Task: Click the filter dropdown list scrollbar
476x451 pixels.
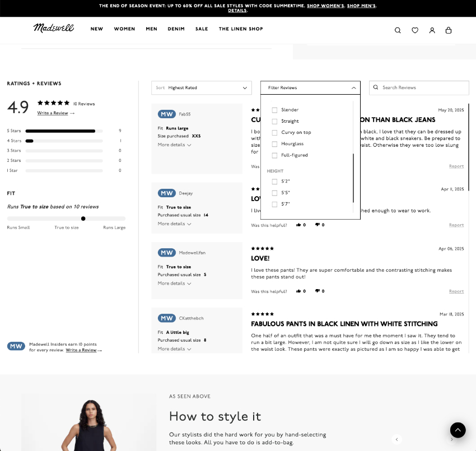Action: [353, 178]
